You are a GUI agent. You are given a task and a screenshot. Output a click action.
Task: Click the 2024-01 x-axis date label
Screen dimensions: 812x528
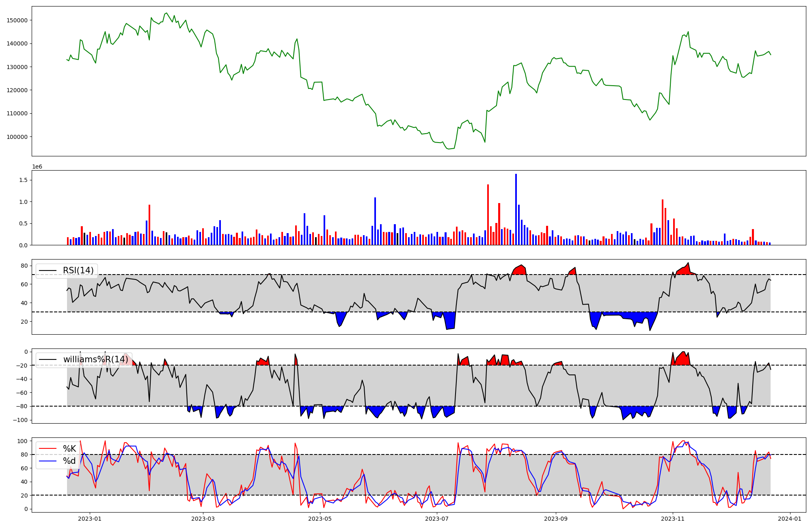[x=790, y=518]
